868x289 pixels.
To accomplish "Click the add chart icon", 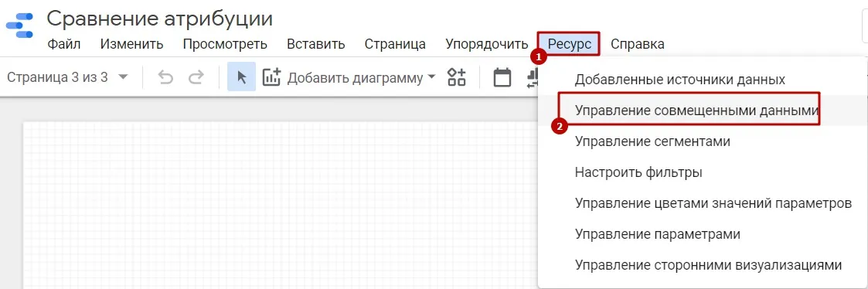I will point(272,77).
